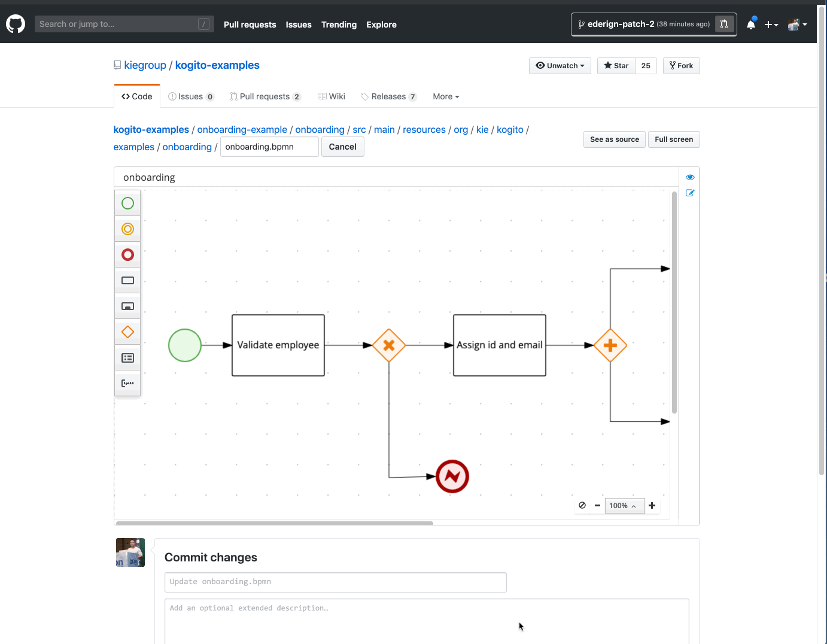Pick the Gateways diamond palette icon
This screenshot has width=827, height=644.
127,332
